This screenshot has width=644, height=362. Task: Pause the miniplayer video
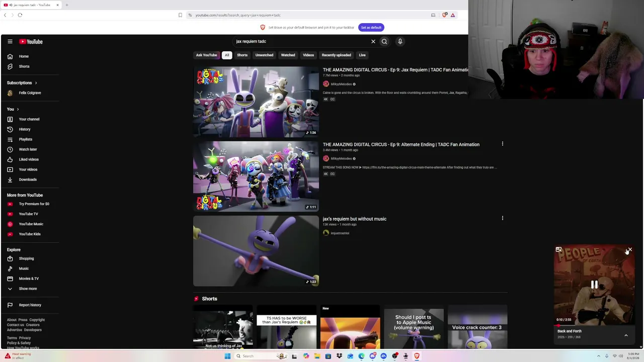point(594,285)
